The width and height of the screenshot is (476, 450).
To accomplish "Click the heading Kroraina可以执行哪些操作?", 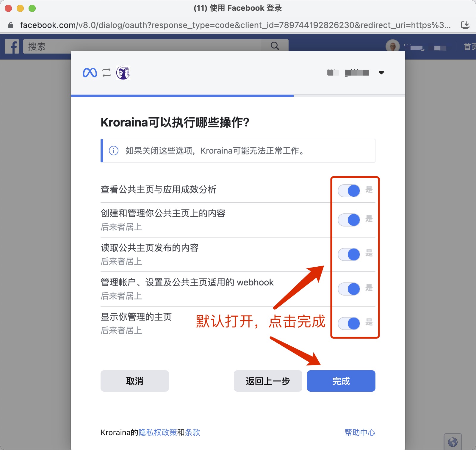I will pos(175,122).
